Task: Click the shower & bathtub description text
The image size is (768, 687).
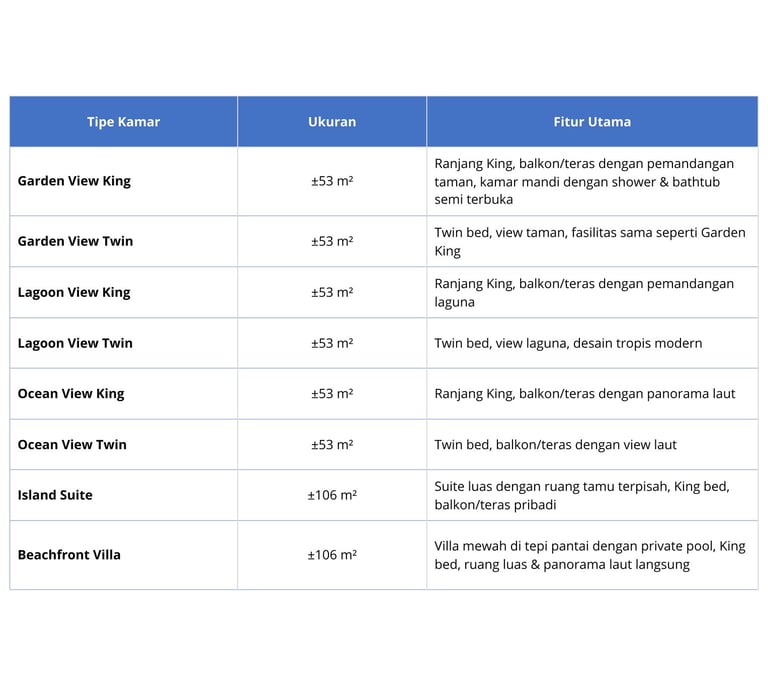Action: (577, 181)
